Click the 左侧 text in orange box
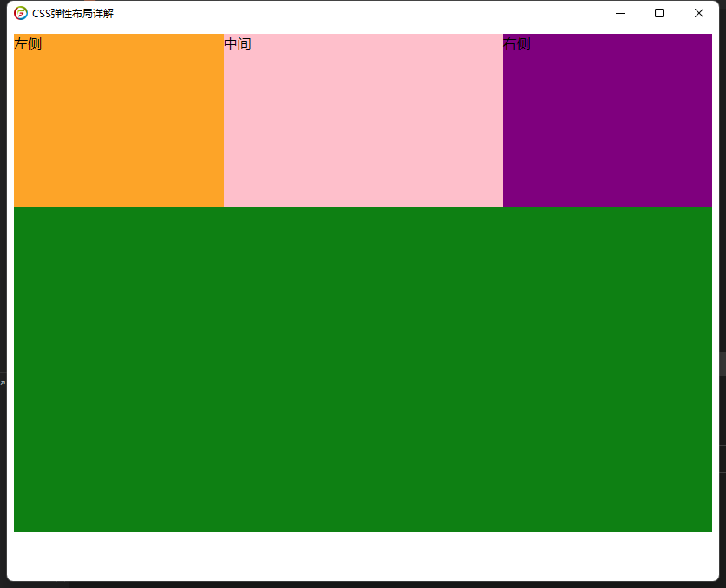This screenshot has width=726, height=588. click(28, 44)
